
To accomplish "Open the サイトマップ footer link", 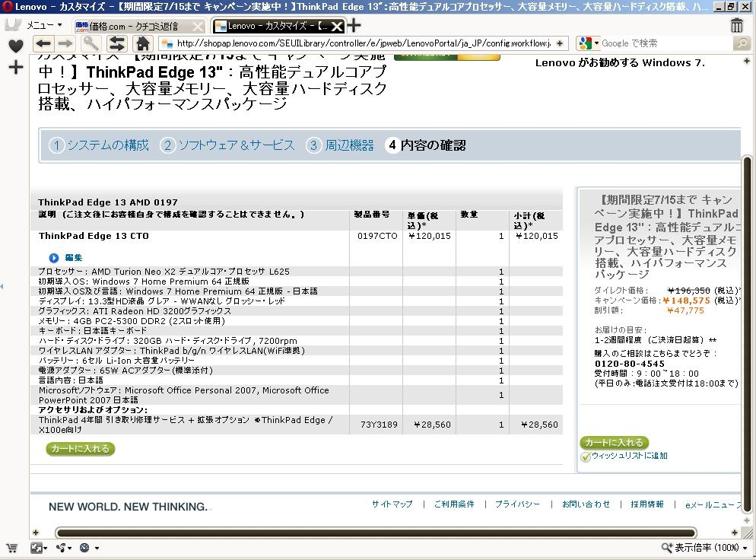I will point(392,504).
